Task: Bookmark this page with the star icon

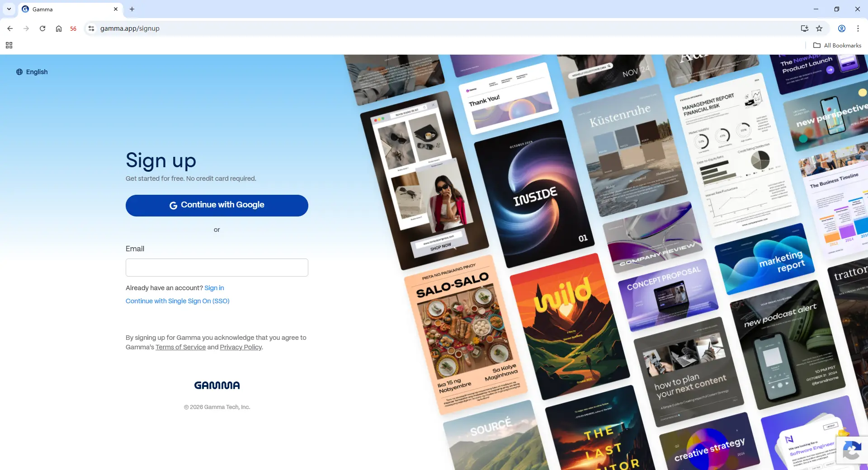Action: click(819, 28)
